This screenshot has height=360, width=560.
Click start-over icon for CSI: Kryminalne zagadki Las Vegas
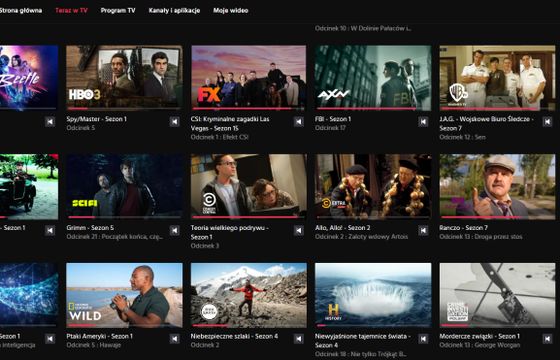[x=299, y=122]
